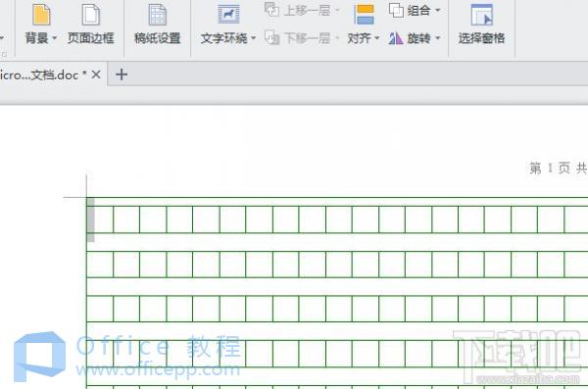588x389 pixels.
Task: Click the 对齐 align icon
Action: [365, 15]
